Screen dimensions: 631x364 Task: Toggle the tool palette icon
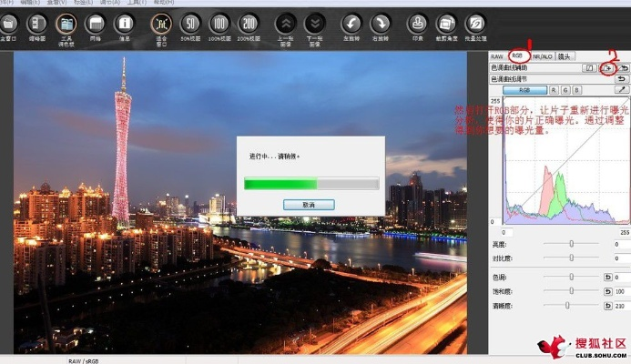[66, 24]
